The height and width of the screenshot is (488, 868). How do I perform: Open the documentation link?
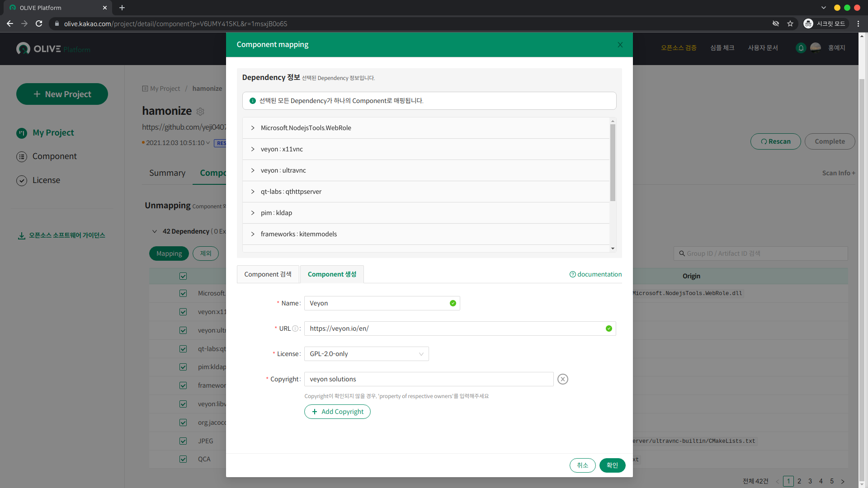(x=595, y=274)
